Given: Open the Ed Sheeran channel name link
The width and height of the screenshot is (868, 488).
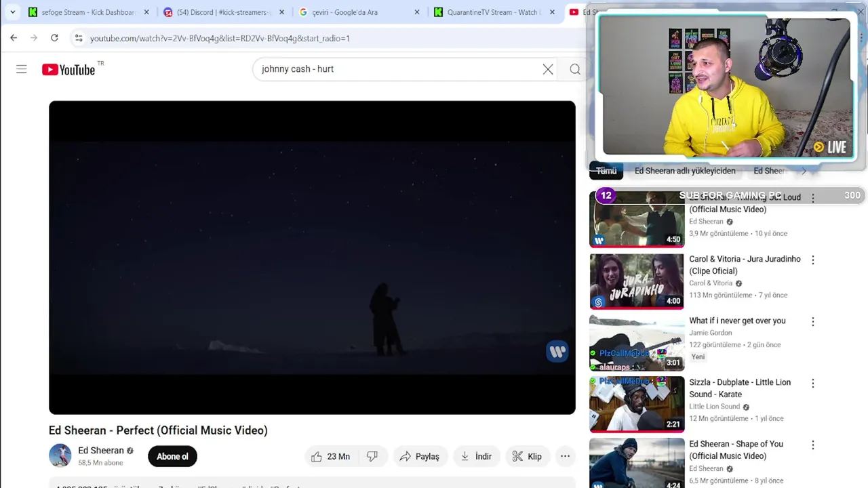Looking at the screenshot, I should point(101,451).
